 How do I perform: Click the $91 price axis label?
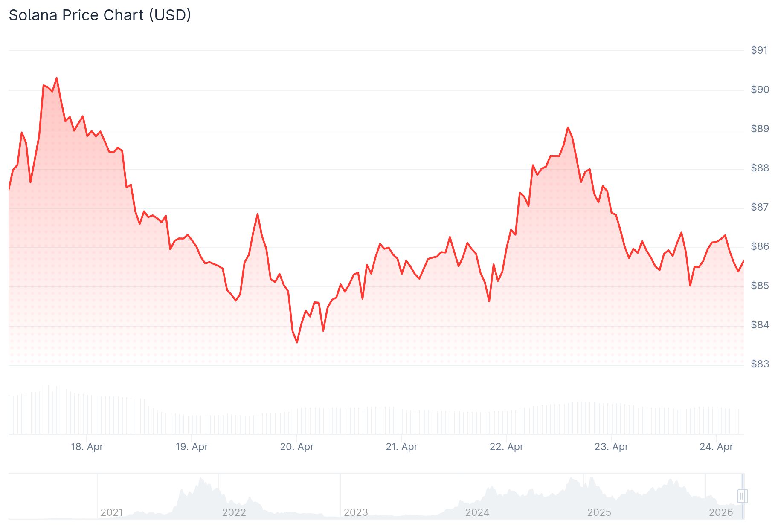(759, 50)
